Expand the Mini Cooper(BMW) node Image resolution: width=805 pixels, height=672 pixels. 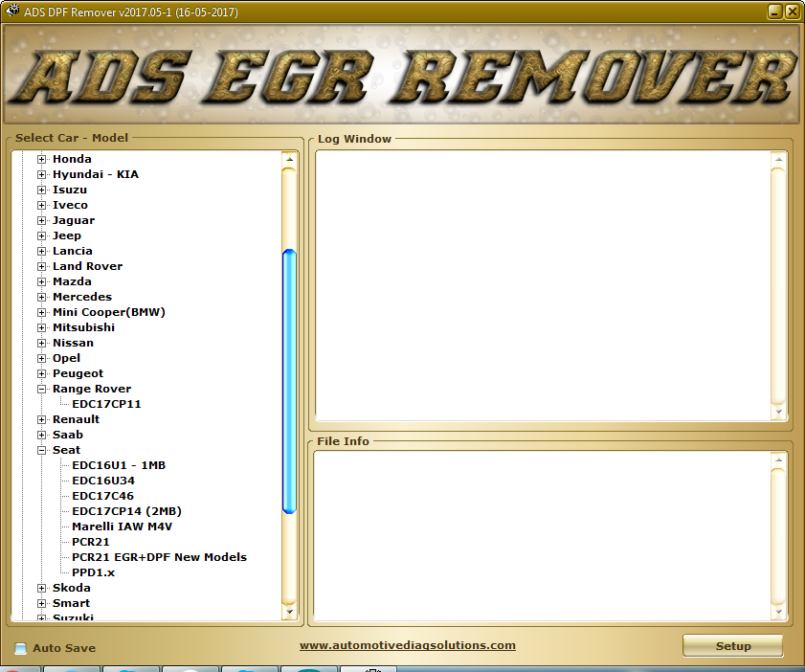pos(41,312)
